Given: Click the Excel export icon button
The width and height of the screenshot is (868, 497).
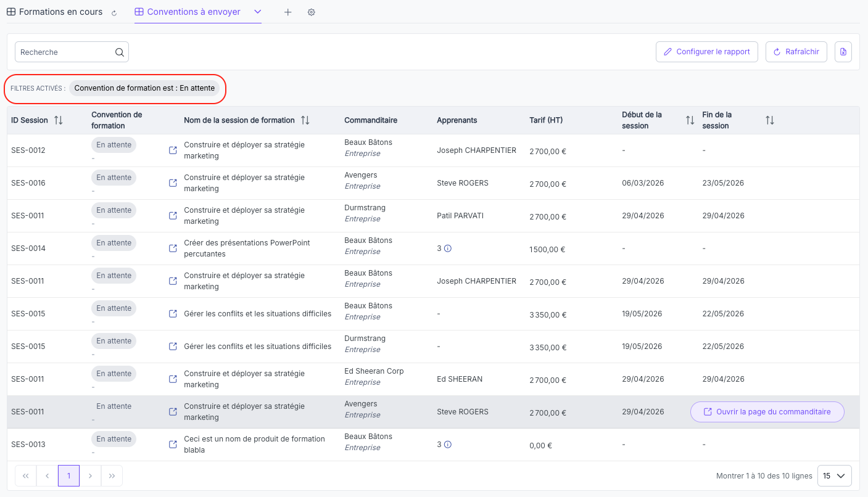Looking at the screenshot, I should (843, 52).
